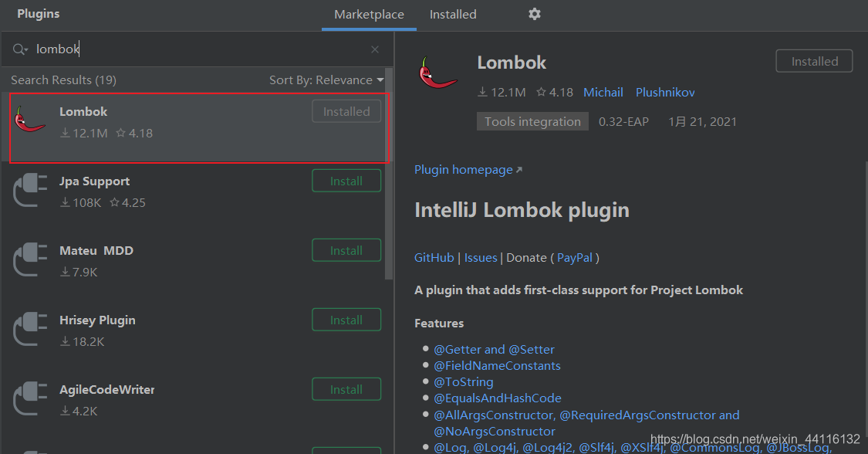Open the GitHub link
This screenshot has width=868, height=454.
click(434, 257)
